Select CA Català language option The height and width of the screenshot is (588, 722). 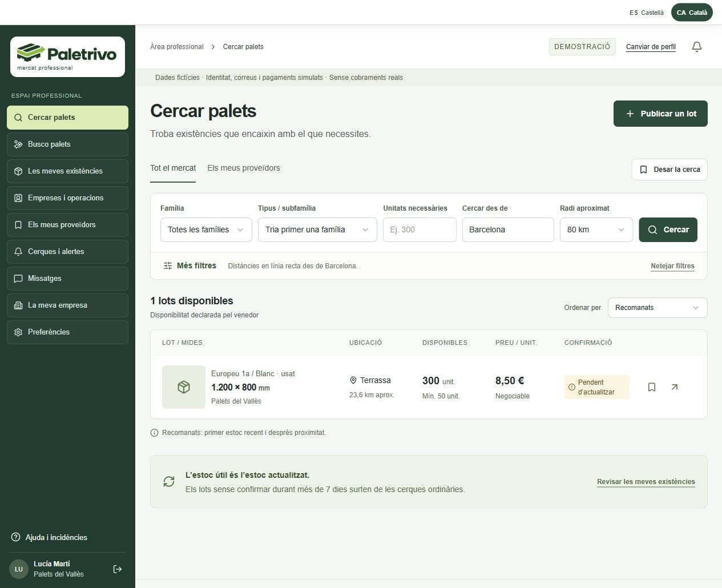click(x=692, y=13)
